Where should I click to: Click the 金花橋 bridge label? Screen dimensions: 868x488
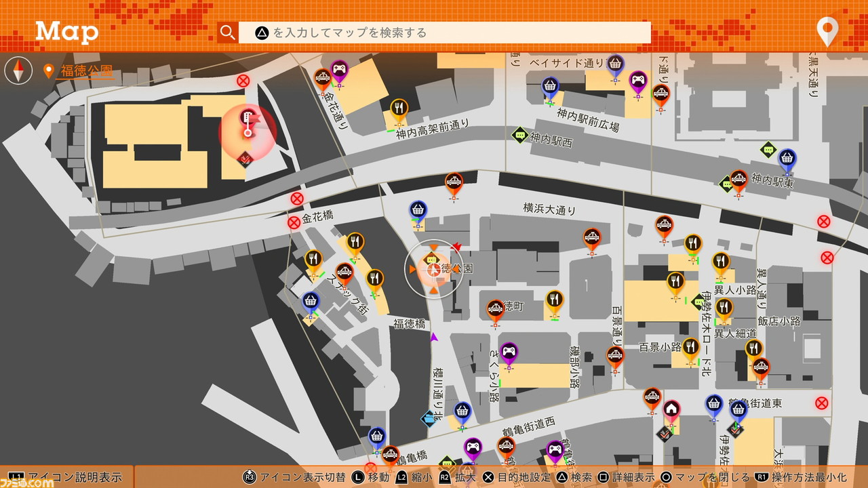click(317, 216)
